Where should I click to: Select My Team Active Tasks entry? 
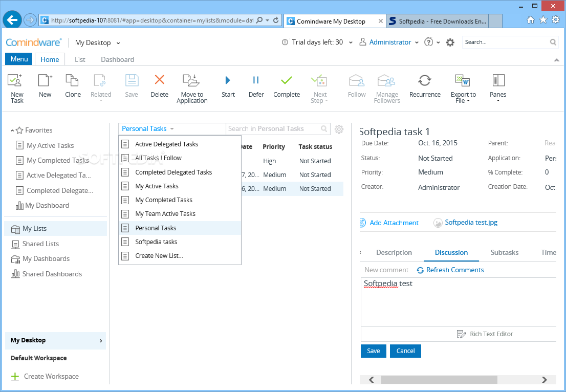pyautogui.click(x=180, y=214)
